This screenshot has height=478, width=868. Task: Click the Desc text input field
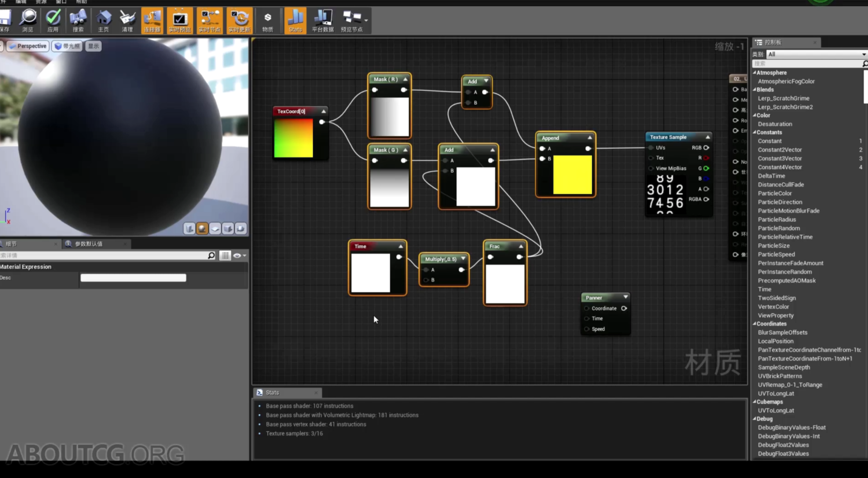tap(133, 278)
